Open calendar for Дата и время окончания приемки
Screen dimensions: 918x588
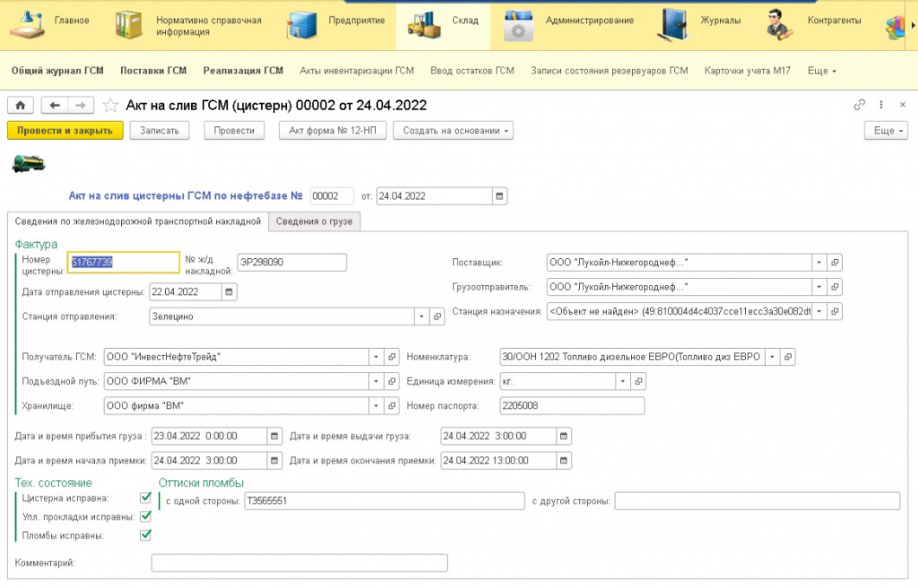[x=563, y=461]
